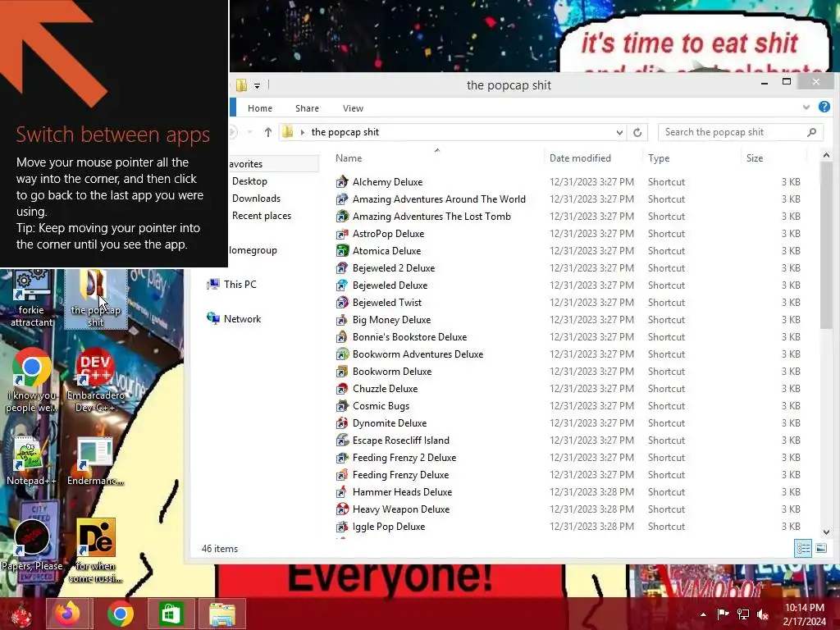Select This PC in navigation pane
The image size is (840, 630).
[x=231, y=285]
